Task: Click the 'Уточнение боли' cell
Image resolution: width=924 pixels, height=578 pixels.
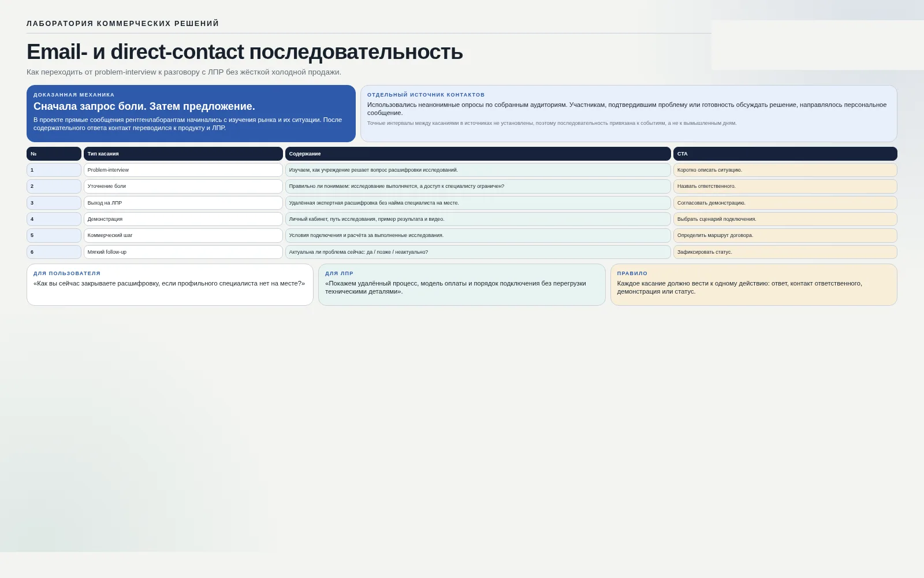Action: pos(183,186)
